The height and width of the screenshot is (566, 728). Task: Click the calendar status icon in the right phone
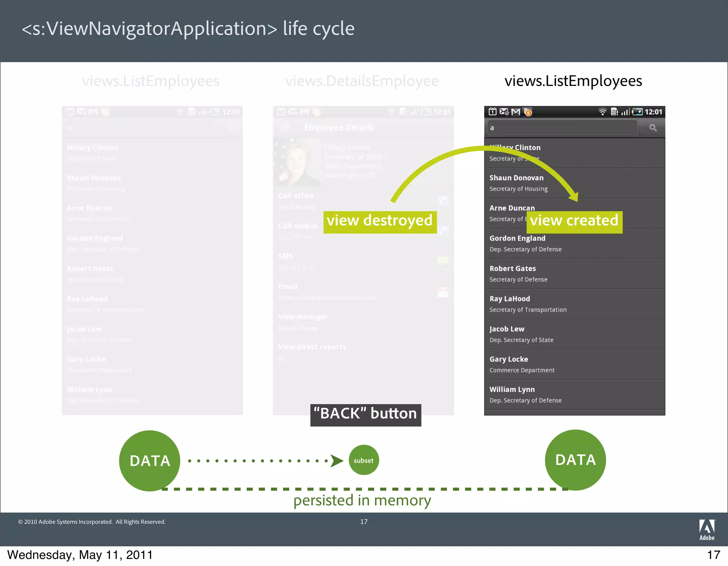pos(493,112)
